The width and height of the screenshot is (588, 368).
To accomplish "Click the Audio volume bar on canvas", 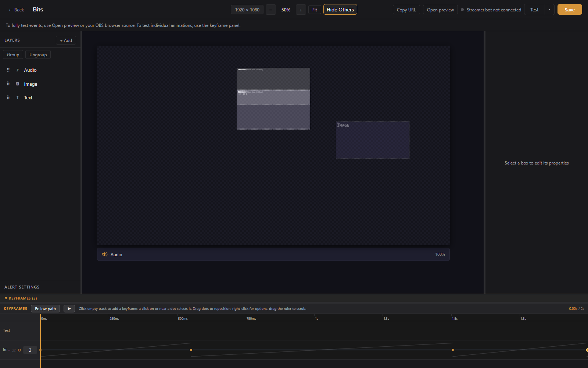I will point(273,254).
